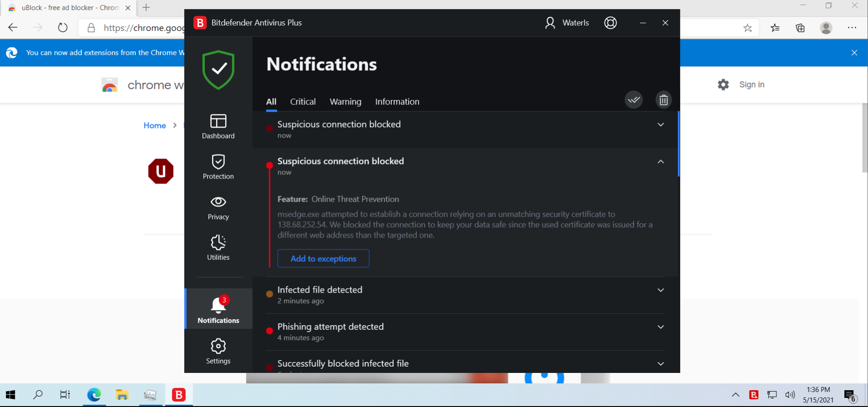Click the green shield status icon
868x407 pixels.
click(218, 70)
